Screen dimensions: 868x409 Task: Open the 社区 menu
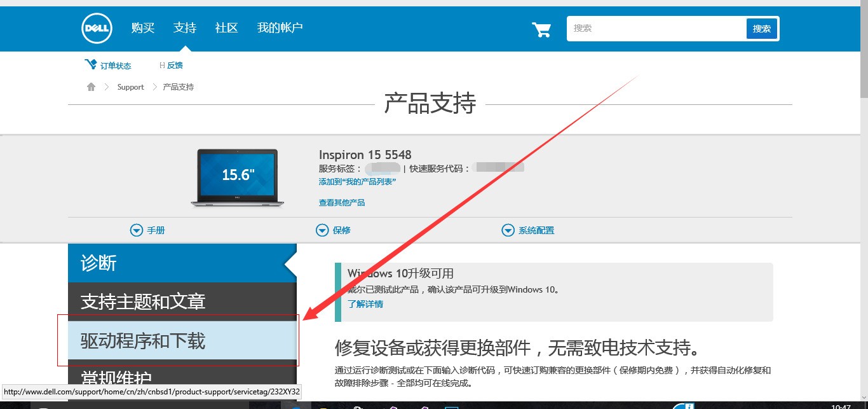pos(227,28)
